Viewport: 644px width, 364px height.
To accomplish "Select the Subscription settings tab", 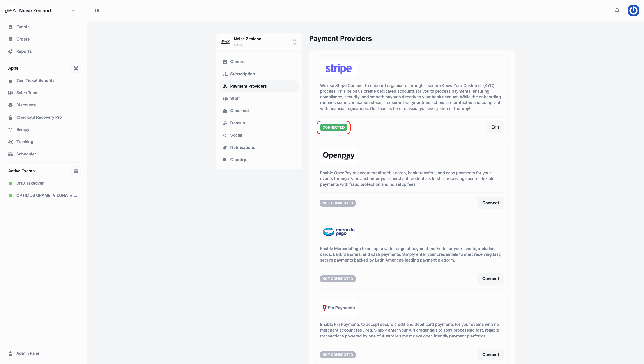I will click(242, 74).
